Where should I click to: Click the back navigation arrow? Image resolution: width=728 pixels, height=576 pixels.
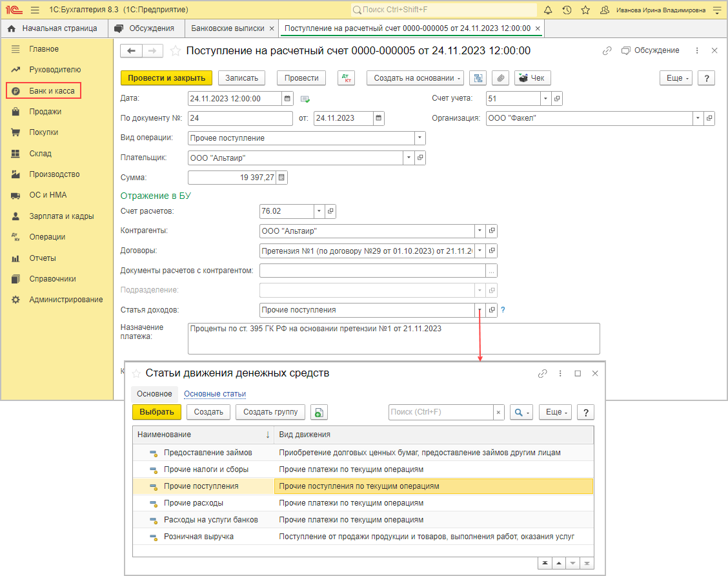pyautogui.click(x=131, y=50)
